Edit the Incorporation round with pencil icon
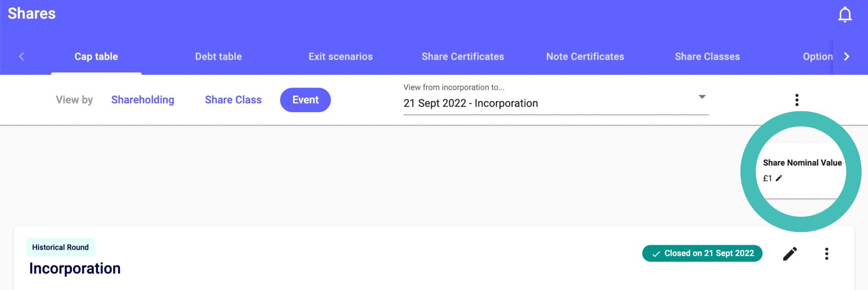Image resolution: width=868 pixels, height=290 pixels. [x=790, y=254]
